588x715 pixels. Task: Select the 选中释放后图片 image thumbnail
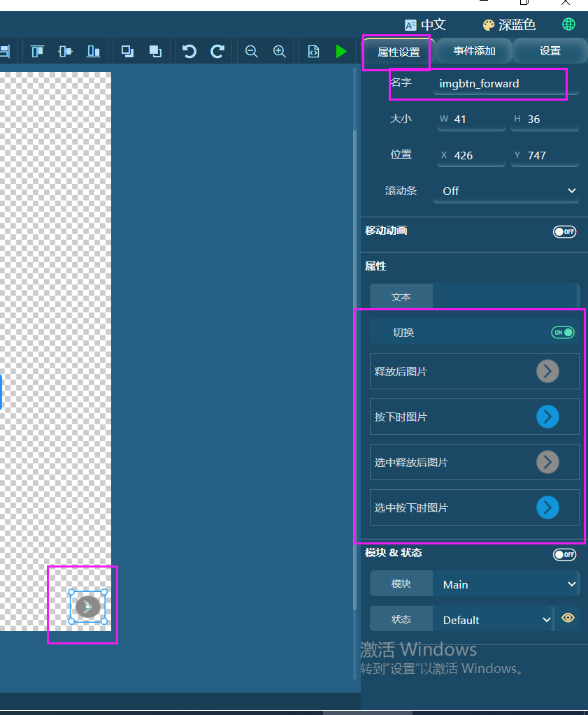click(x=547, y=462)
